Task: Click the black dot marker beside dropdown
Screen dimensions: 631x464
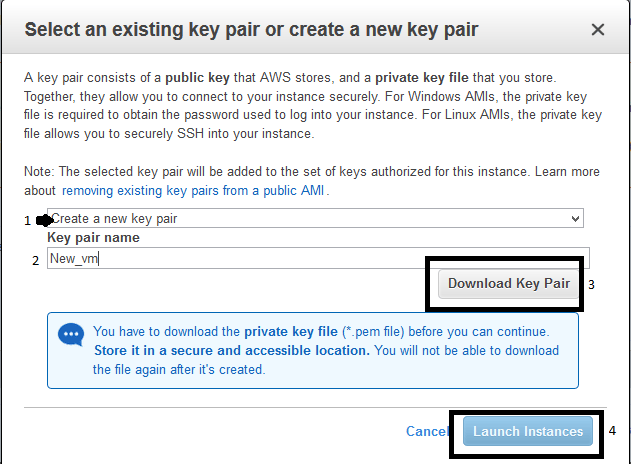Action: [43, 219]
